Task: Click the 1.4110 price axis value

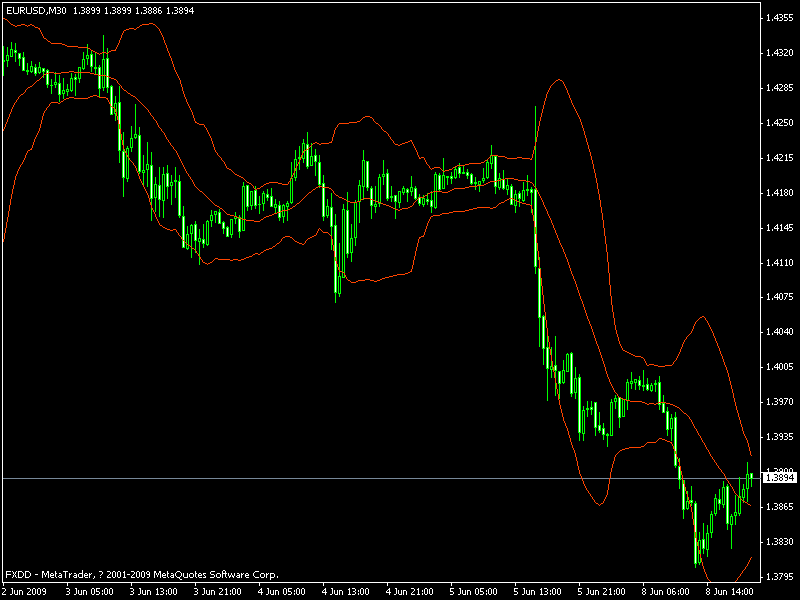Action: point(780,263)
